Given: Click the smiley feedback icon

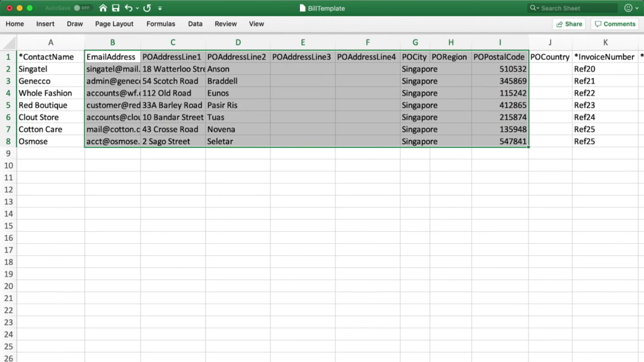Looking at the screenshot, I should 627,8.
